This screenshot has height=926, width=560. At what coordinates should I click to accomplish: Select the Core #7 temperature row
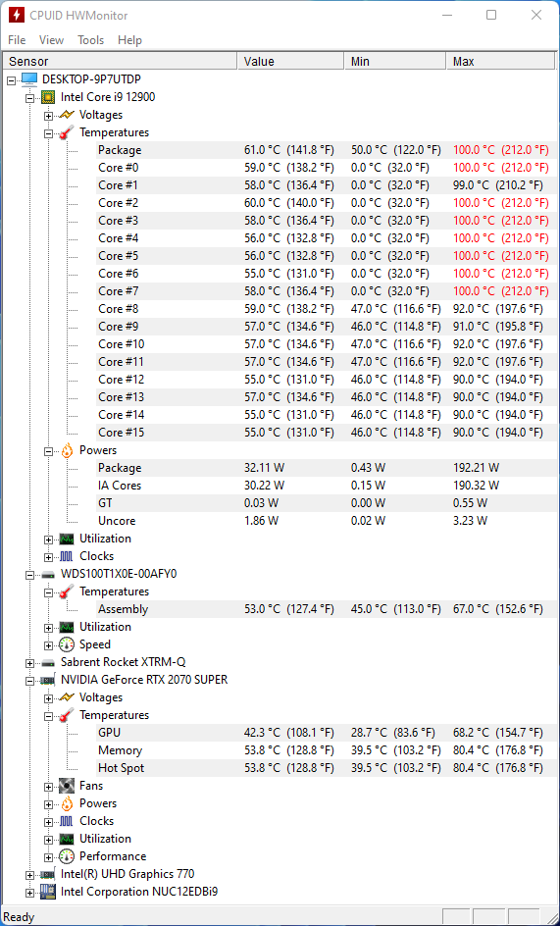pyautogui.click(x=324, y=291)
